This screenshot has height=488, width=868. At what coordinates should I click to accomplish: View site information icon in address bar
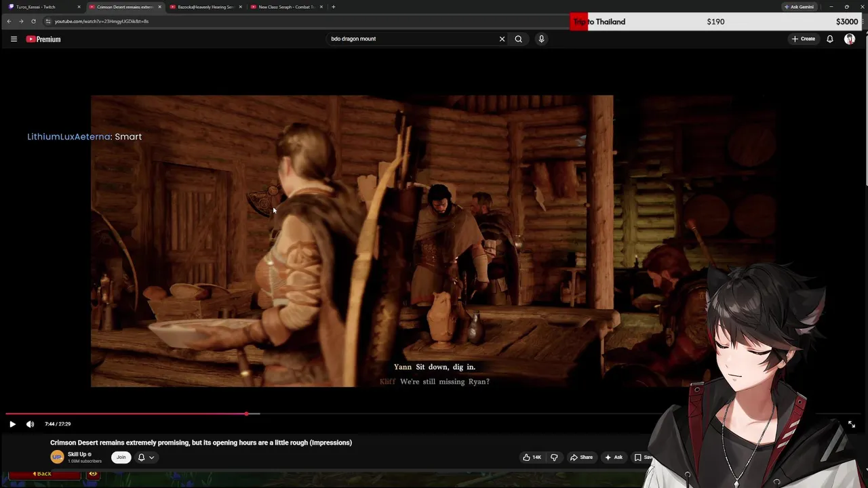coord(48,21)
